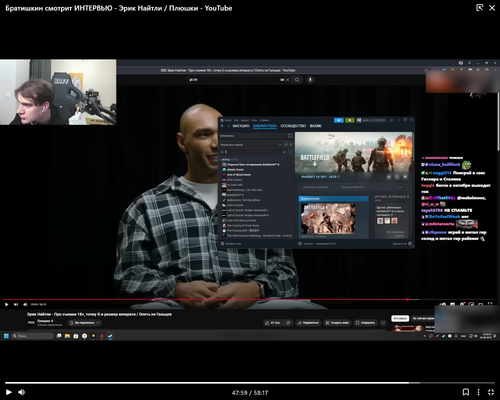Click 'Добавить игру' in Steam

pos(231,244)
